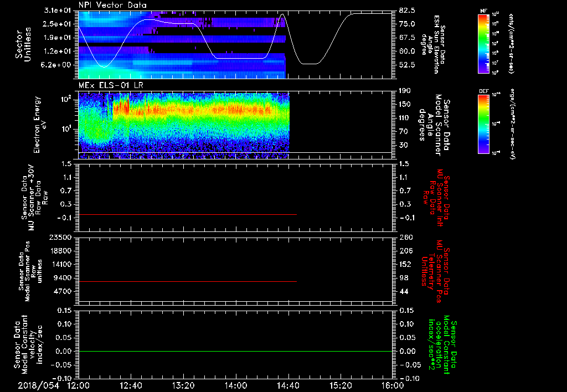Click the 98 telemetry tick value
Image resolution: width=567 pixels, height=392 pixels.
404,278
